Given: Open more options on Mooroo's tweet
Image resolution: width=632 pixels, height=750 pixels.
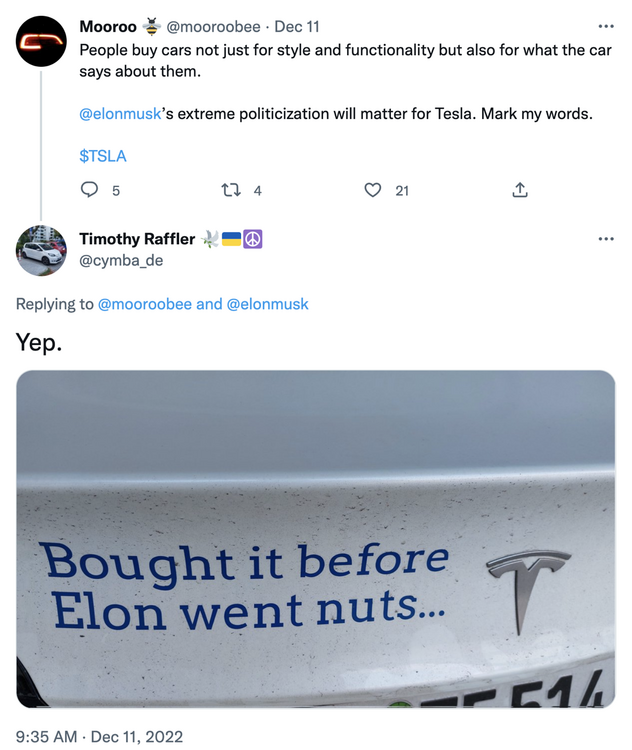Looking at the screenshot, I should (606, 26).
